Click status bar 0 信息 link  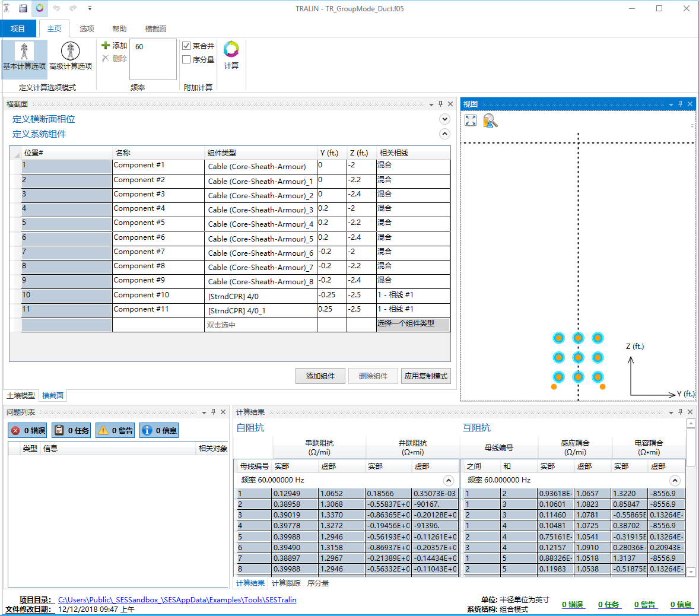681,604
